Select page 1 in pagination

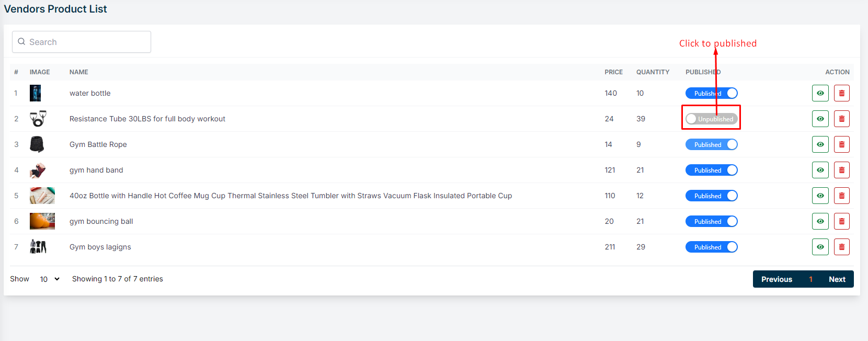[x=810, y=279]
